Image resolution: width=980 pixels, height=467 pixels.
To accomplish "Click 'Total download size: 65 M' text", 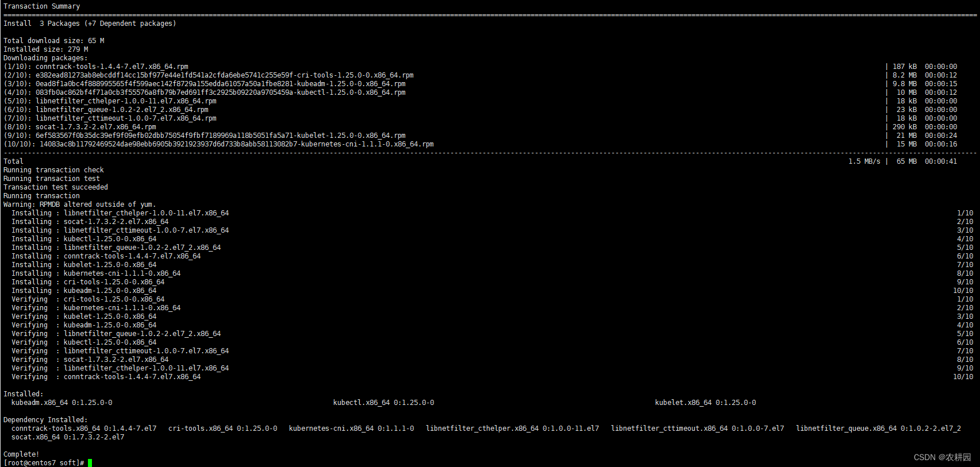I will coord(54,41).
